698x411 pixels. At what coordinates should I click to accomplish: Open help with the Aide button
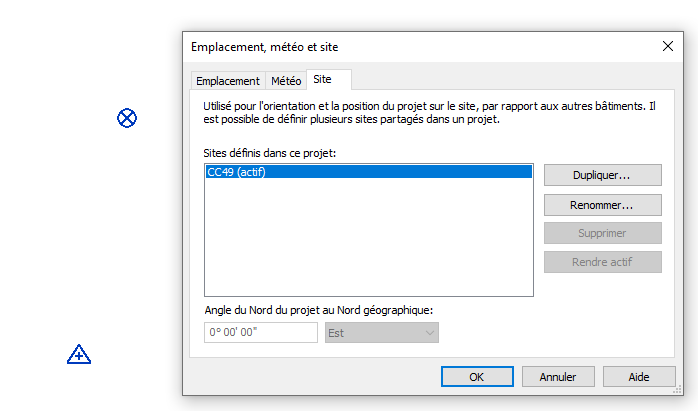[x=638, y=377]
